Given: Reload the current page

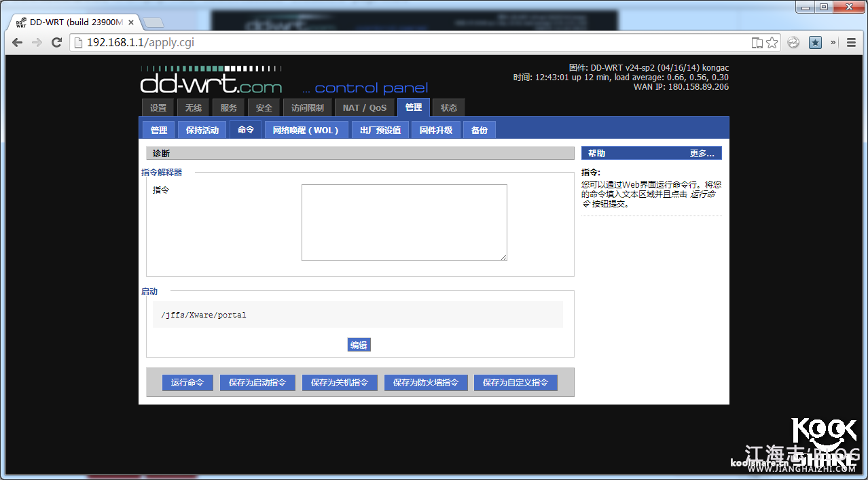Looking at the screenshot, I should point(57,43).
